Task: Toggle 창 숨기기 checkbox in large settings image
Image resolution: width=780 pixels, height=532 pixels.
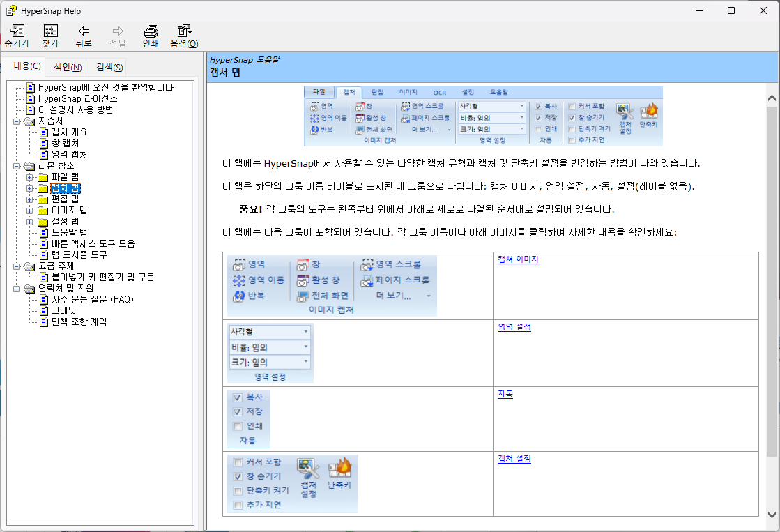Action: coord(238,477)
